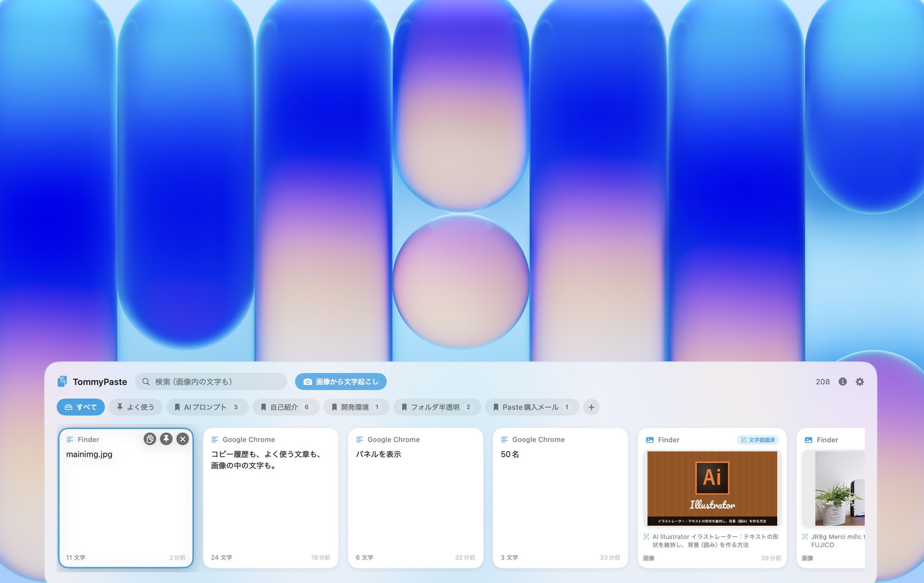The image size is (924, 583).
Task: Click 画像から文字起こし button
Action: tap(341, 382)
